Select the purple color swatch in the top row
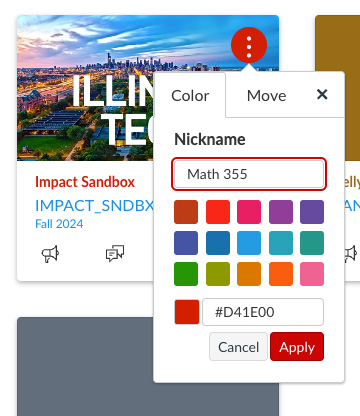Screen dimensions: 360x416 [281, 212]
